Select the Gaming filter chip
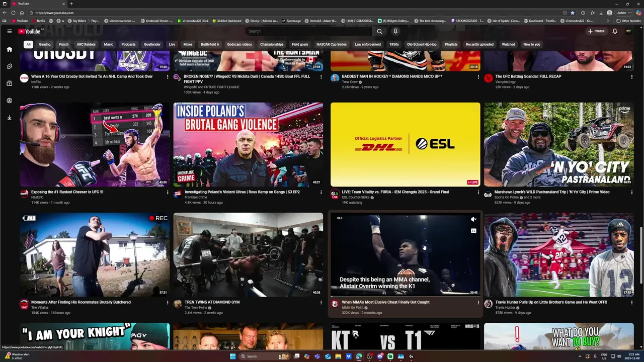Image resolution: width=644 pixels, height=362 pixels. [45, 44]
